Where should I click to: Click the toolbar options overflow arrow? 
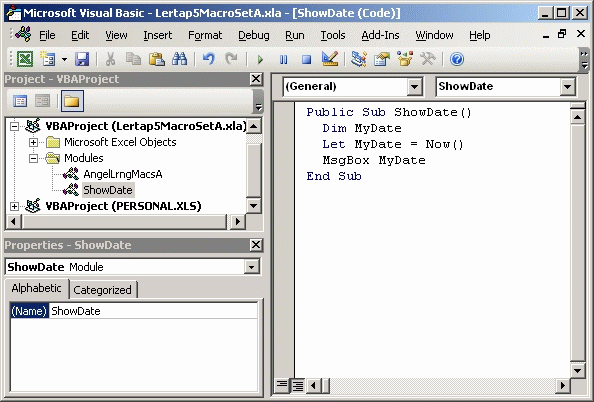pos(585,60)
